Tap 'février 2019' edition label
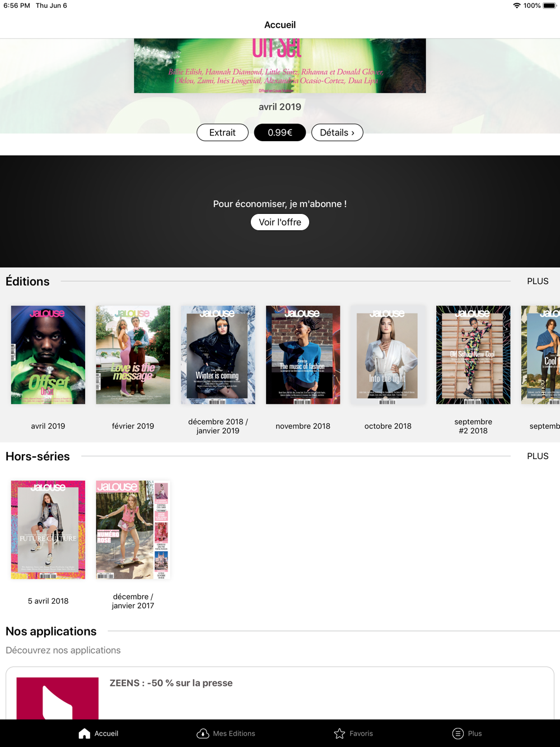 point(133,426)
